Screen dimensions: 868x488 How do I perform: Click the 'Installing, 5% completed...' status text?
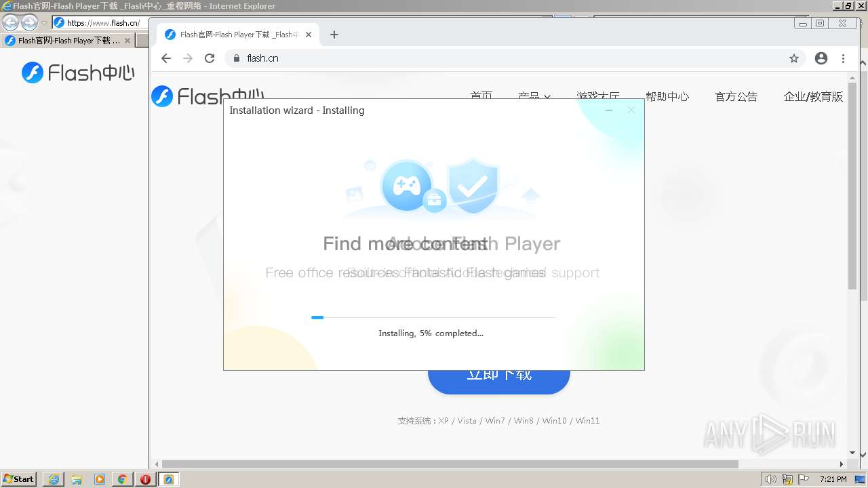click(431, 333)
